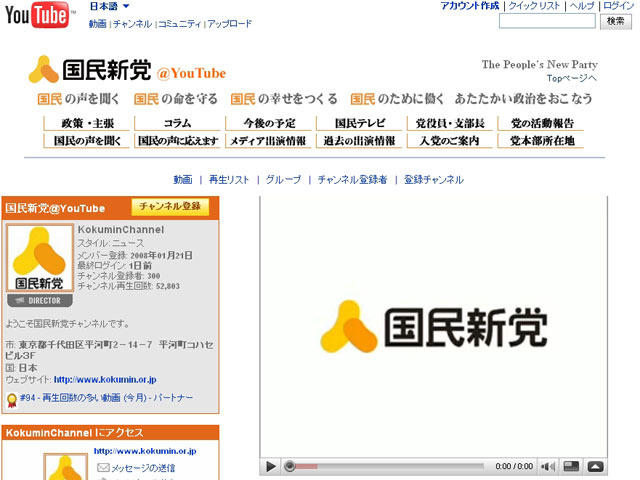
Task: Focus the YouTube search field
Action: coord(547,21)
